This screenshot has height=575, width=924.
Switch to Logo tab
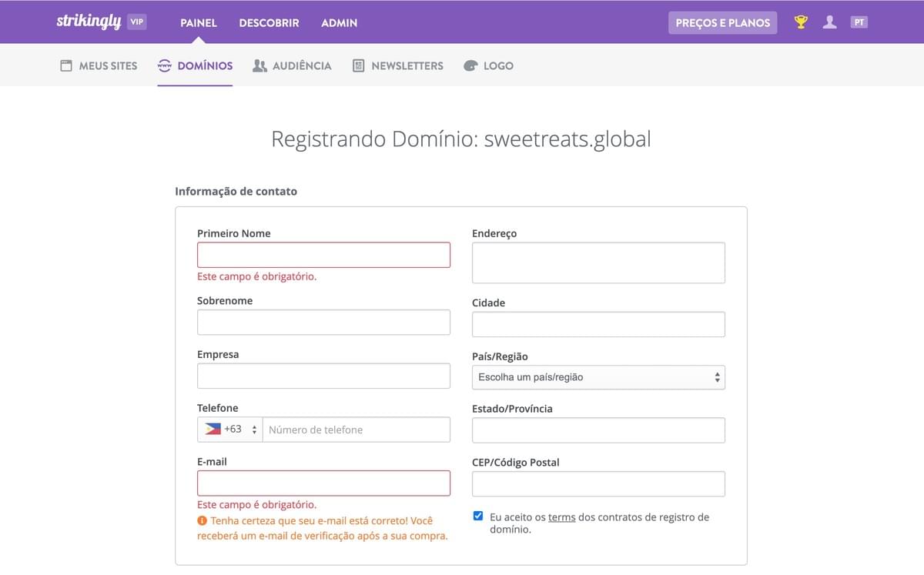pos(488,65)
